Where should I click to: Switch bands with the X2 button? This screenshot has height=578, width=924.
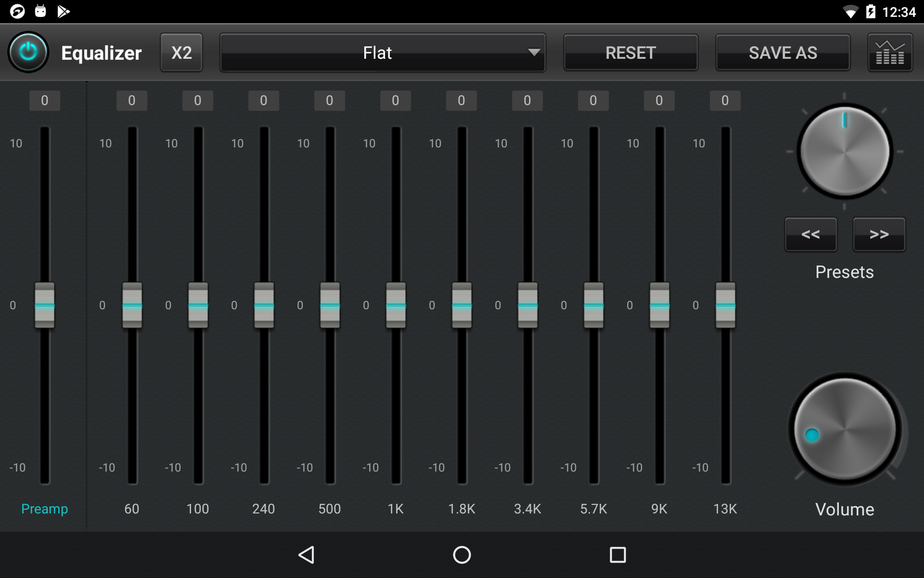point(181,53)
